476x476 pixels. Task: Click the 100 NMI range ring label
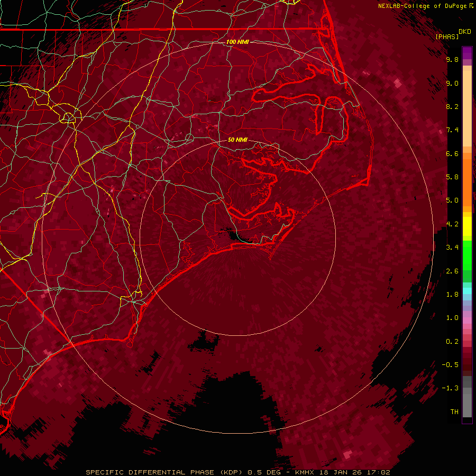point(237,42)
